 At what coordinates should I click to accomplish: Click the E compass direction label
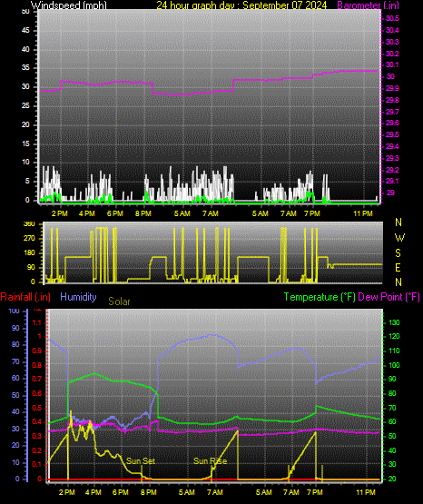pyautogui.click(x=398, y=267)
